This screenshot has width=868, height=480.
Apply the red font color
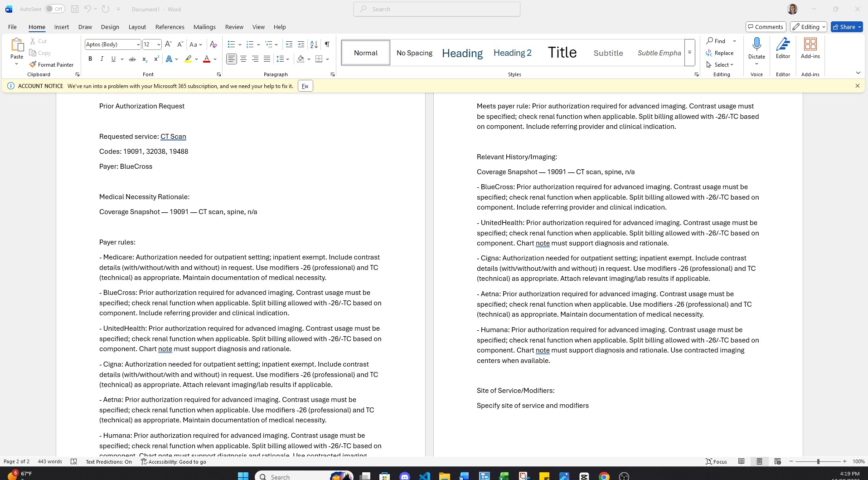tap(207, 59)
